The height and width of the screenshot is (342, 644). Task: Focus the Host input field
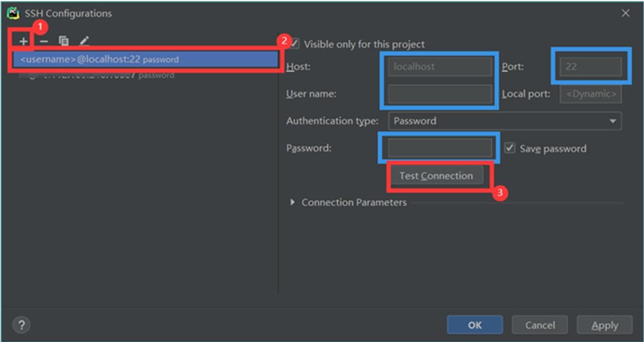tap(439, 67)
